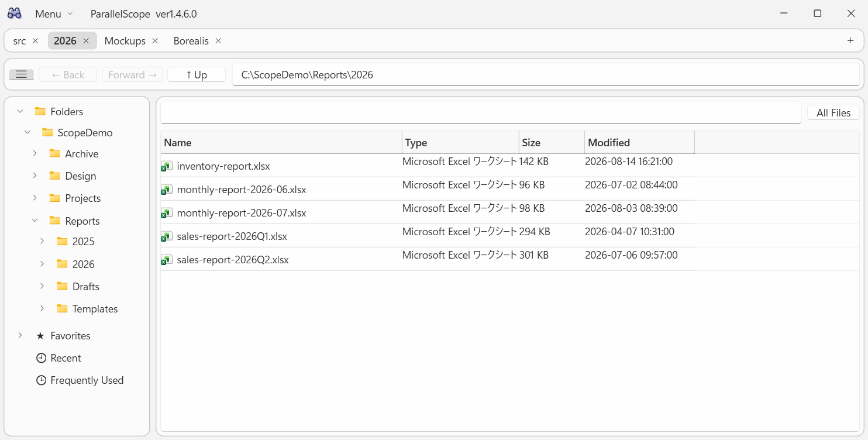Sort files by the Size column
Viewport: 868px width, 440px height.
pos(552,142)
